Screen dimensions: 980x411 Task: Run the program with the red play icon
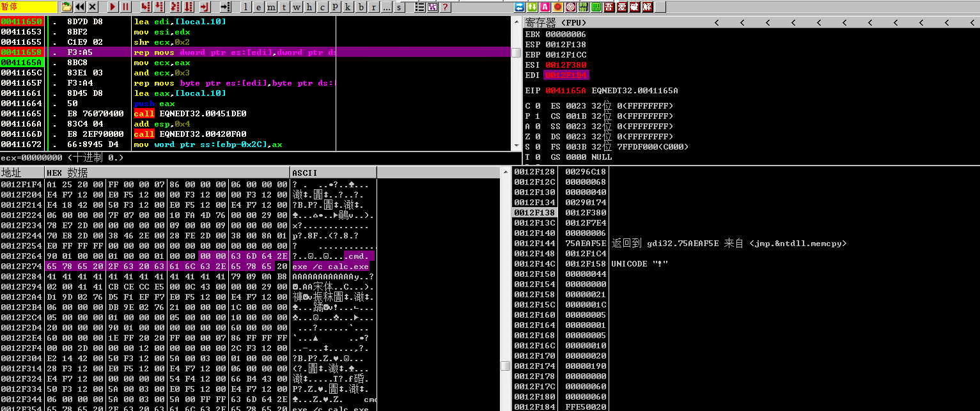click(113, 7)
